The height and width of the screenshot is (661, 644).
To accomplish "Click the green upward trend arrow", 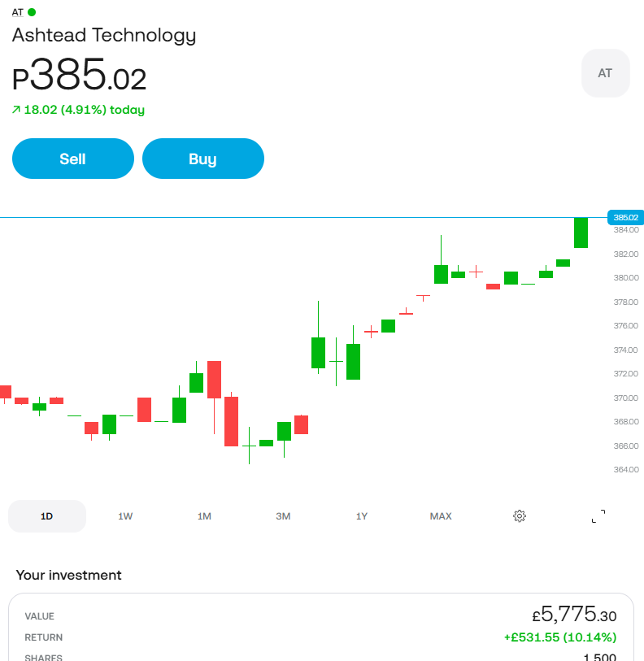I will [x=16, y=110].
